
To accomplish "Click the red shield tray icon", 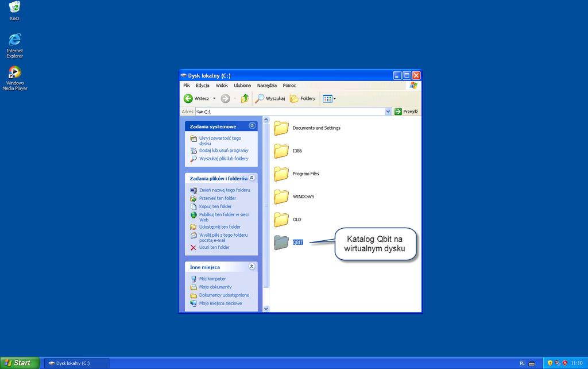I will pyautogui.click(x=565, y=363).
